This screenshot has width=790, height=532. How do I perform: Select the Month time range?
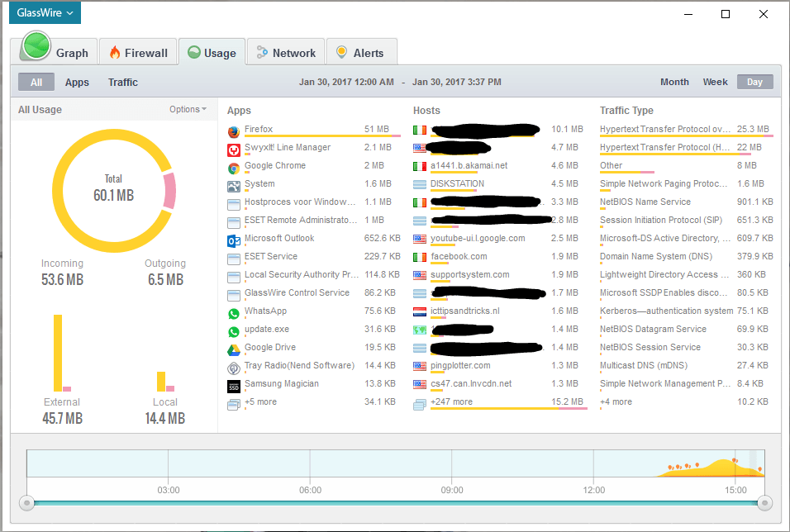[x=674, y=82]
